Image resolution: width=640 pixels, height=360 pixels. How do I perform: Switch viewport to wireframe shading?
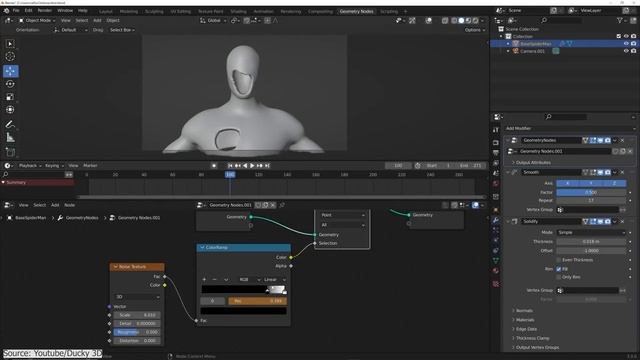(454, 20)
